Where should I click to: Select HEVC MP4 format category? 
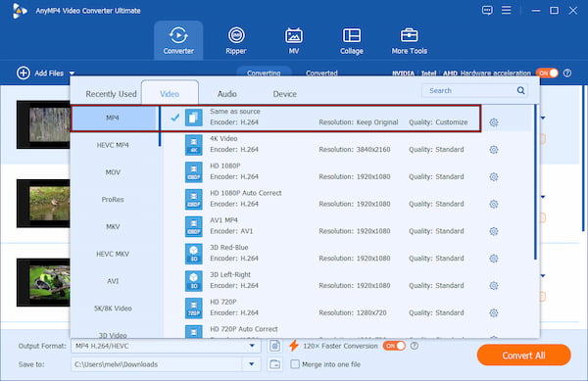(x=113, y=145)
